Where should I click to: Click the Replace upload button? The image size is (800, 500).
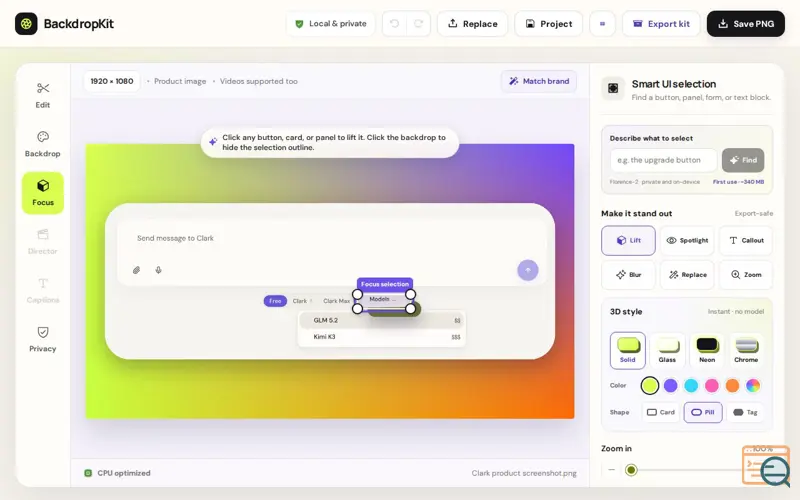pyautogui.click(x=472, y=23)
